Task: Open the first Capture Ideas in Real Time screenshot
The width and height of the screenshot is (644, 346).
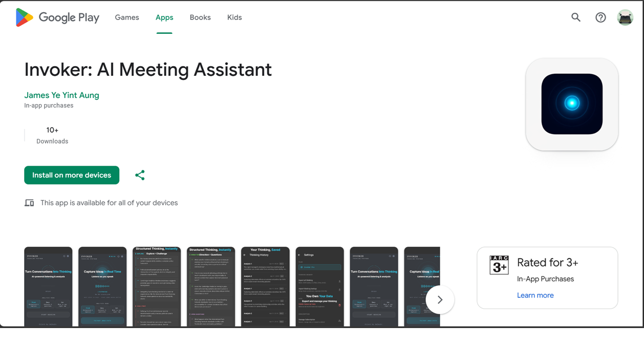Action: [x=102, y=287]
